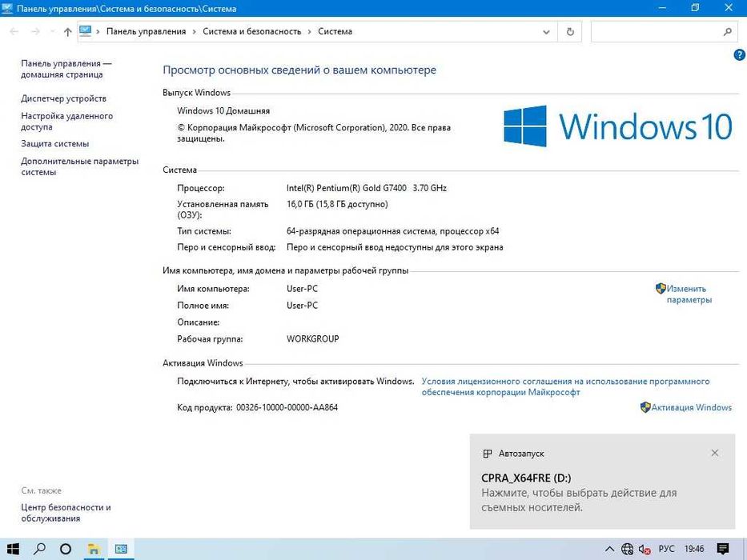Click the Forward navigation arrow

[35, 32]
